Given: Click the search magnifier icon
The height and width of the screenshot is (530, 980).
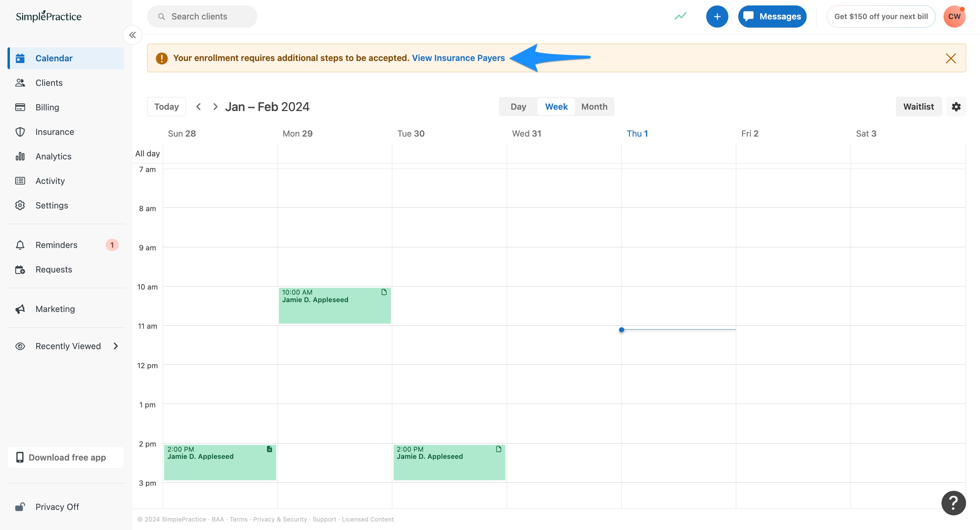Looking at the screenshot, I should (x=161, y=16).
